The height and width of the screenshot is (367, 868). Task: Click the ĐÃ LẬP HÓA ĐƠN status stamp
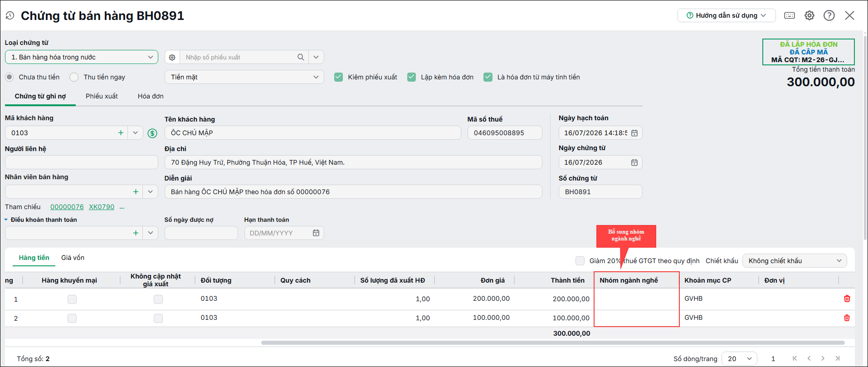(x=809, y=52)
